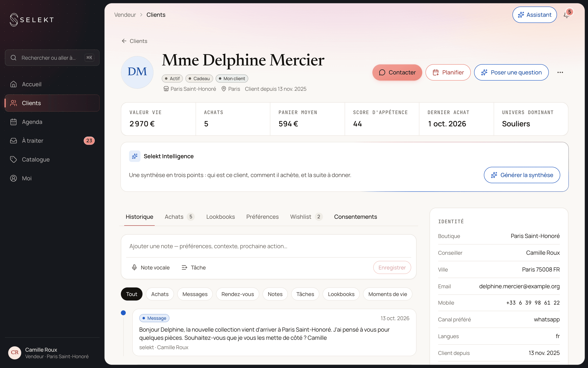Click the search magnifier icon

coord(13,58)
